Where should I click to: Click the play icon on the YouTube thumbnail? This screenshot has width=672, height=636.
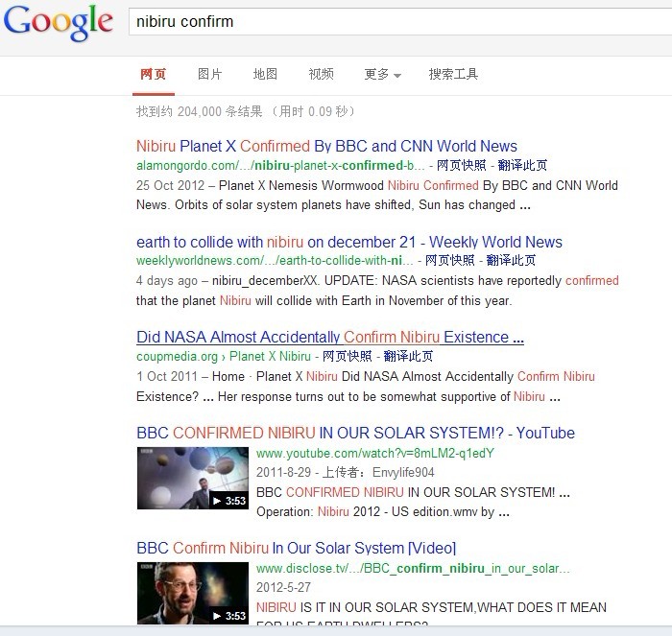click(217, 501)
